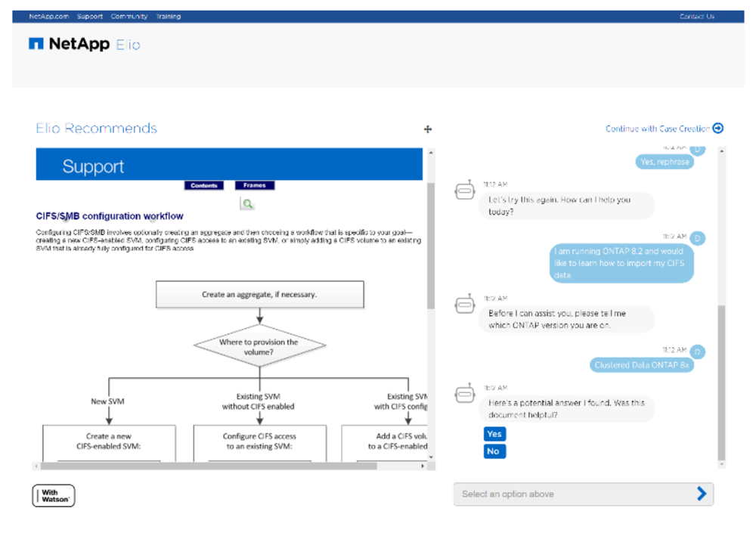Image resolution: width=756 pixels, height=539 pixels.
Task: Click the 'Yes, rephrase' chat bubble
Action: [x=665, y=162]
